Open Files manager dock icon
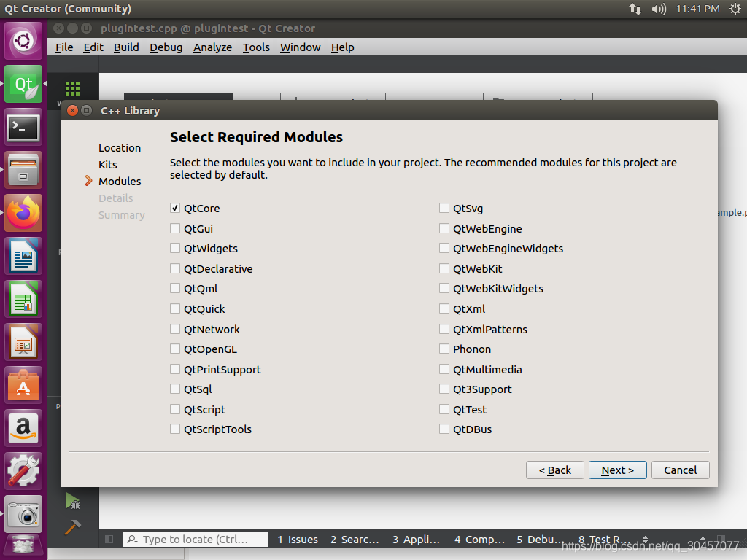The image size is (747, 560). pyautogui.click(x=23, y=170)
